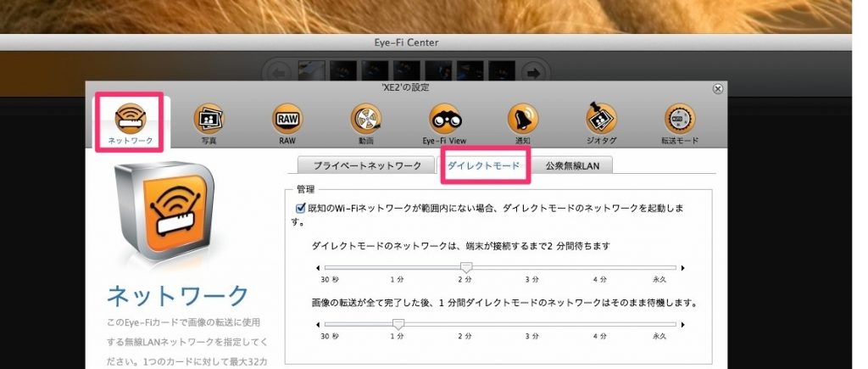868x369 pixels.
Task: Click the Eye-Fi Center window title
Action: pyautogui.click(x=406, y=42)
